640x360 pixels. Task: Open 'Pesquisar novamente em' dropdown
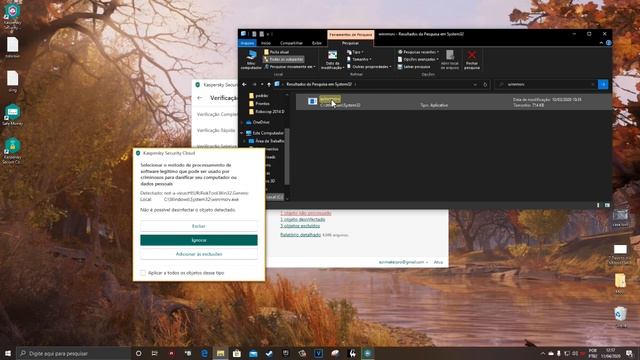point(289,67)
